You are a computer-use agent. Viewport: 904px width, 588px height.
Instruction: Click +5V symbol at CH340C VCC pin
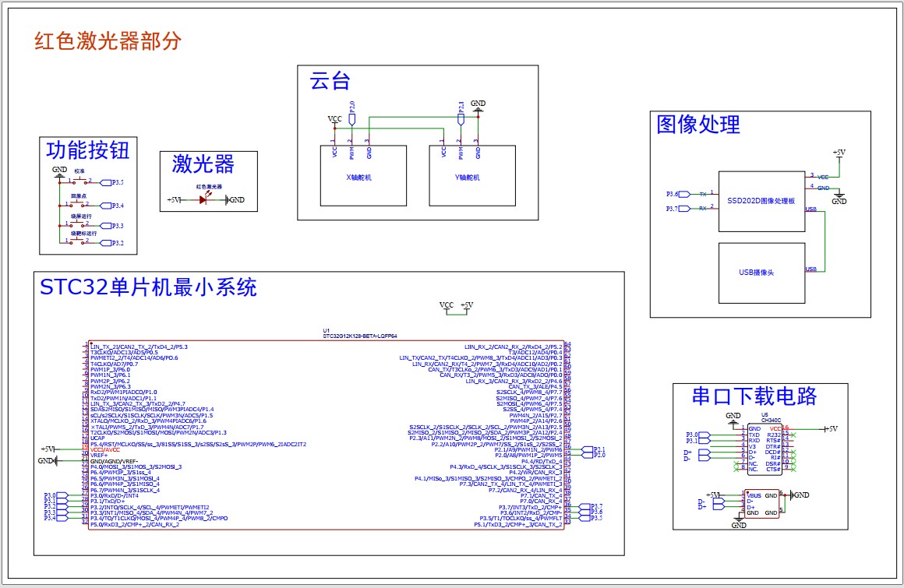click(x=830, y=429)
